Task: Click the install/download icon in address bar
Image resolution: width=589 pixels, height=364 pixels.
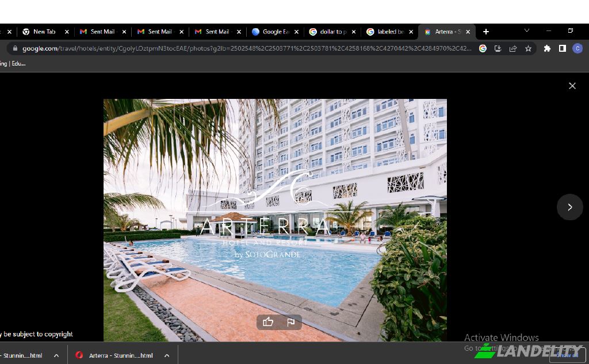Action: (x=498, y=49)
